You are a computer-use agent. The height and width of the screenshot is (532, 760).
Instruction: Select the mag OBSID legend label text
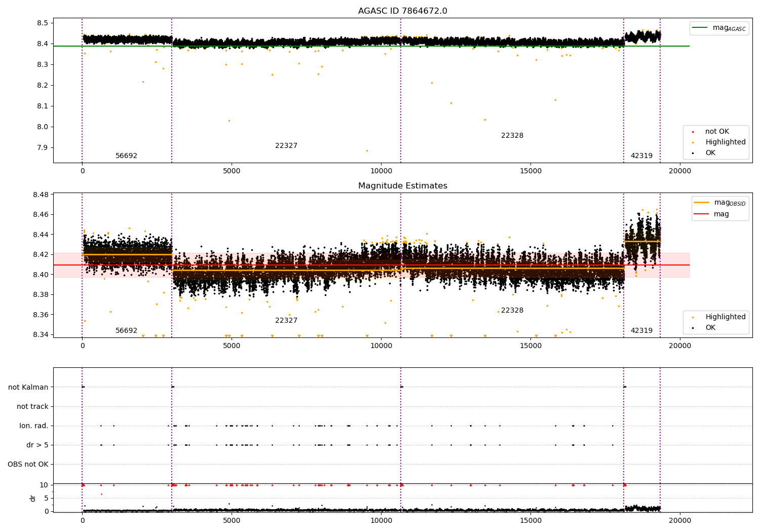click(730, 203)
